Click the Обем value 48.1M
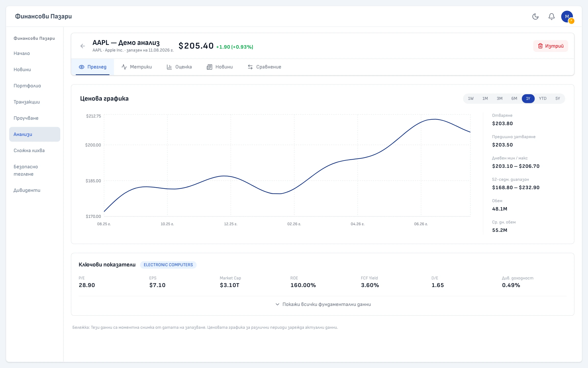The height and width of the screenshot is (368, 588). pyautogui.click(x=500, y=209)
